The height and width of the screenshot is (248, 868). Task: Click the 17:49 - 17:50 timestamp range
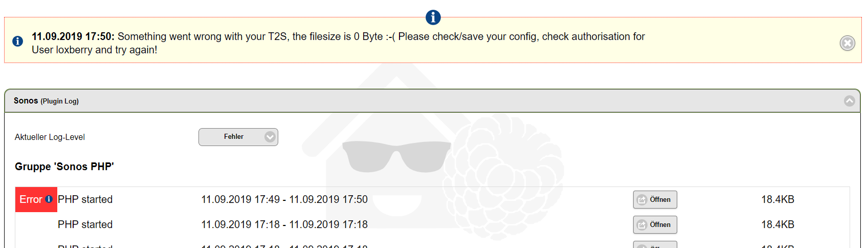[x=284, y=199]
